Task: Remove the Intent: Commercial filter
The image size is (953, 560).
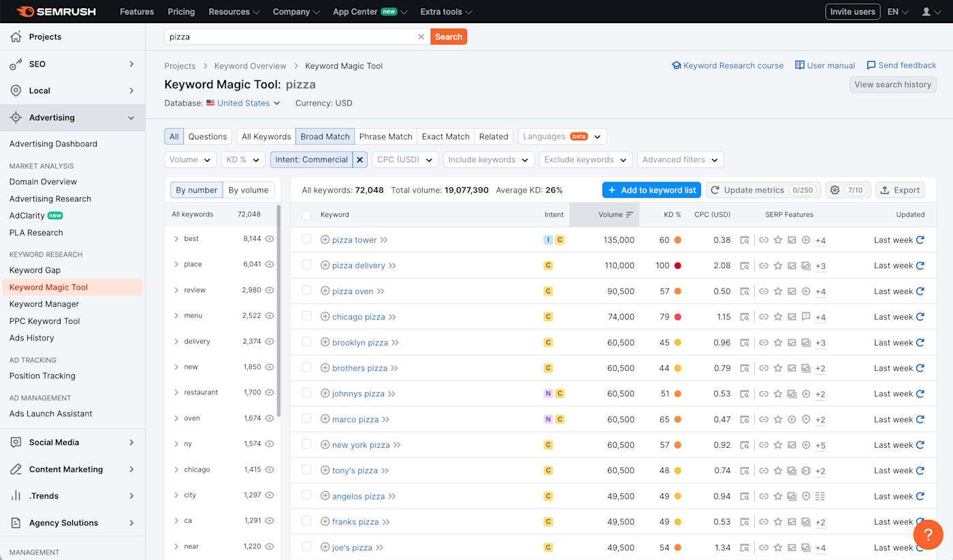Action: coord(360,160)
